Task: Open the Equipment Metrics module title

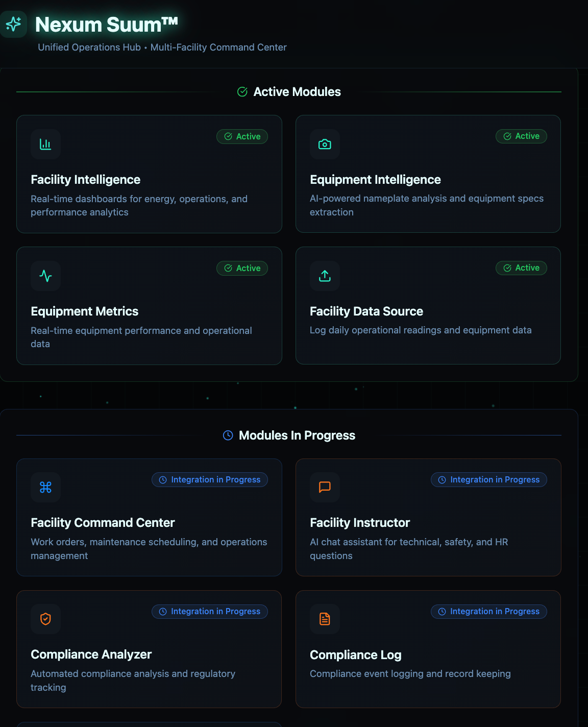Action: 84,311
